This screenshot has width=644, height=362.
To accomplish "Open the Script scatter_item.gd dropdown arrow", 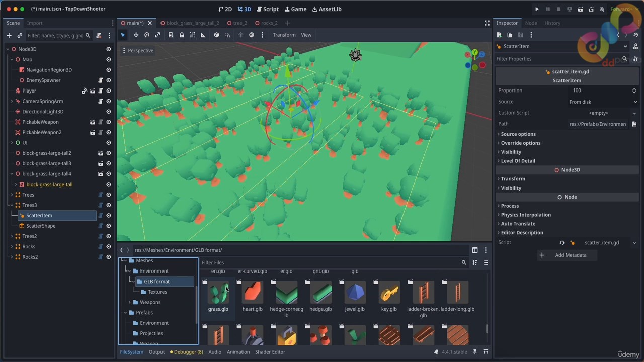I will [634, 243].
